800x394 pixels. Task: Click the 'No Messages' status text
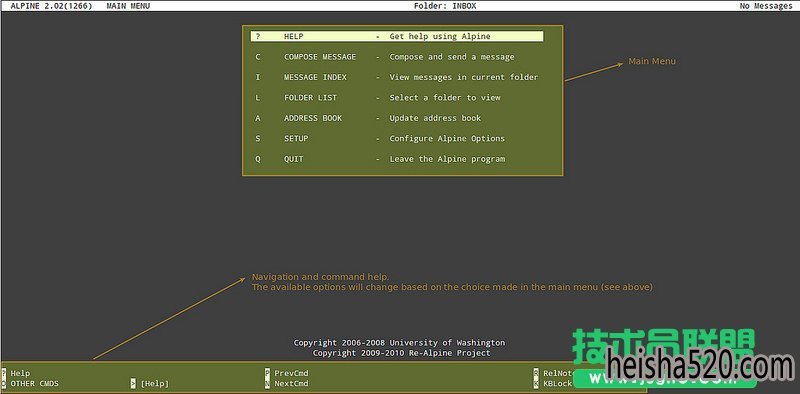click(x=766, y=6)
